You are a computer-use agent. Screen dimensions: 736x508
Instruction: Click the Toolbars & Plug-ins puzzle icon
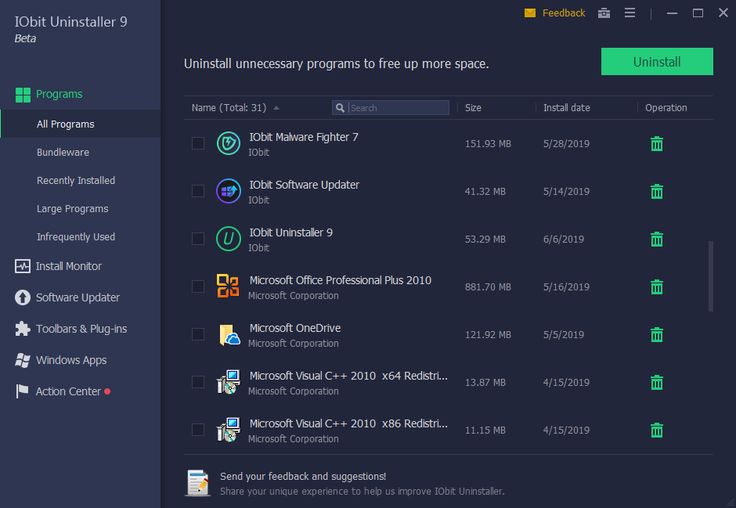[x=22, y=329]
